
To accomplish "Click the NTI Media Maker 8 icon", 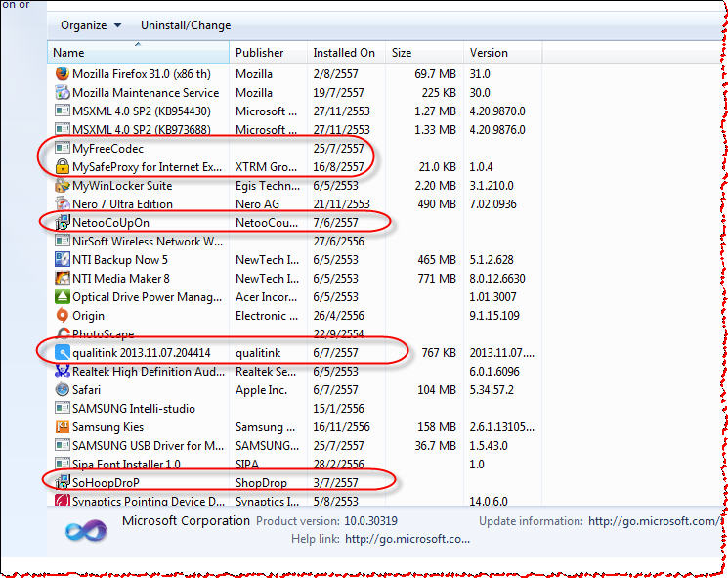I will pyautogui.click(x=63, y=279).
